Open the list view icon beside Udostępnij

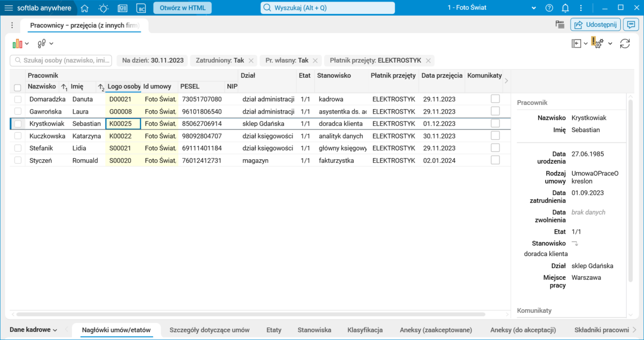pos(560,24)
